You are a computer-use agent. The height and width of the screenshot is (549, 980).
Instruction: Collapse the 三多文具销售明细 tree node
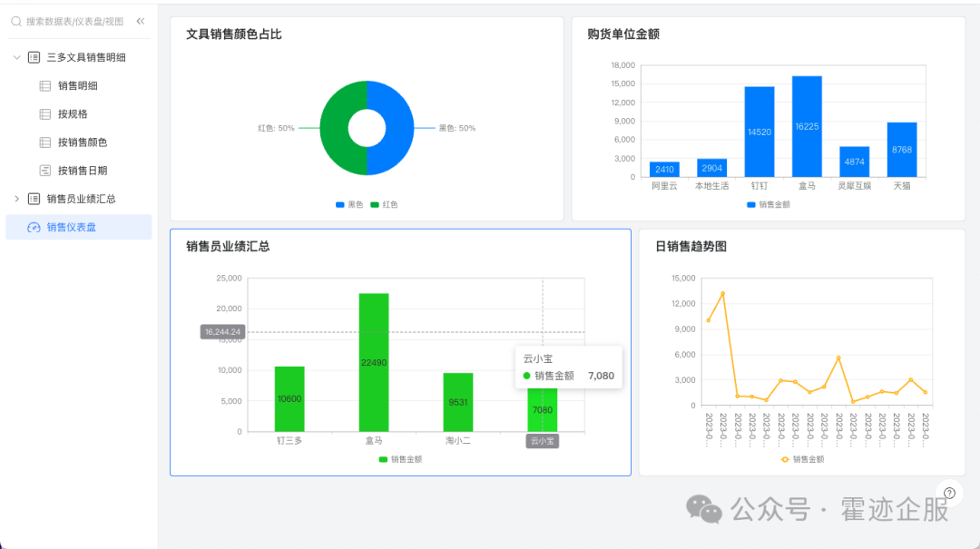16,57
